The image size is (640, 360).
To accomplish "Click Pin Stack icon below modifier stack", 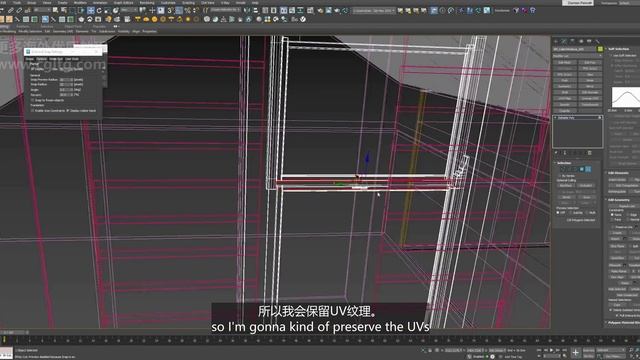I will point(556,153).
